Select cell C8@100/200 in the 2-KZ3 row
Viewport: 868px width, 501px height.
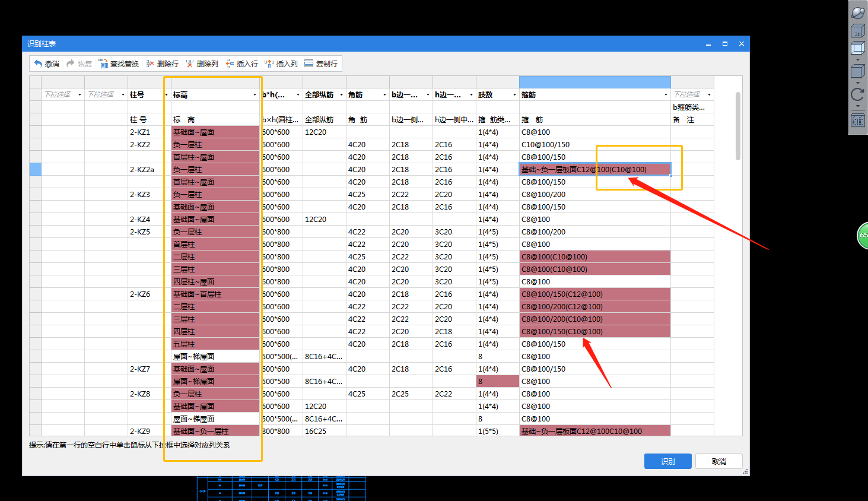point(595,194)
